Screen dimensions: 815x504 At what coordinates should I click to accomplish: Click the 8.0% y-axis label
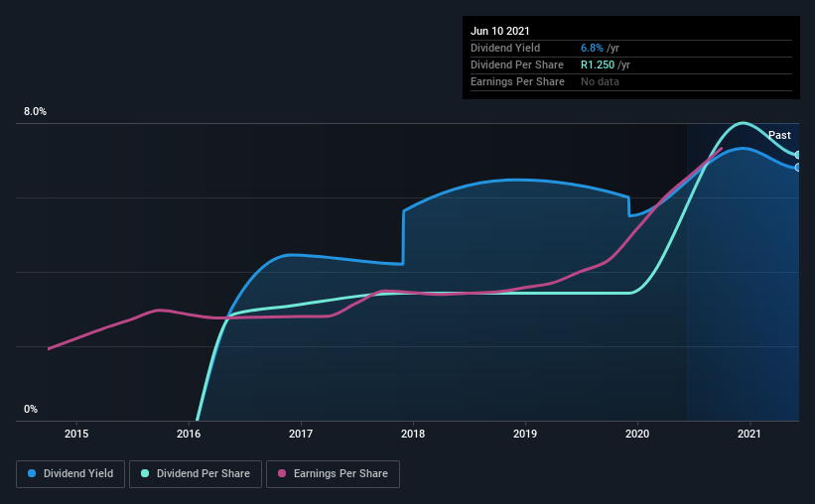point(36,111)
